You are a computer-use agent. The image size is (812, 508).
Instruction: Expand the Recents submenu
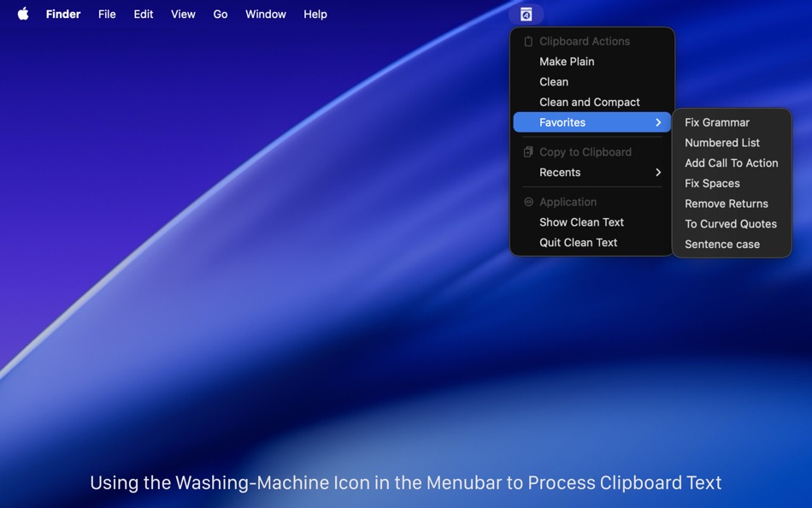click(560, 172)
